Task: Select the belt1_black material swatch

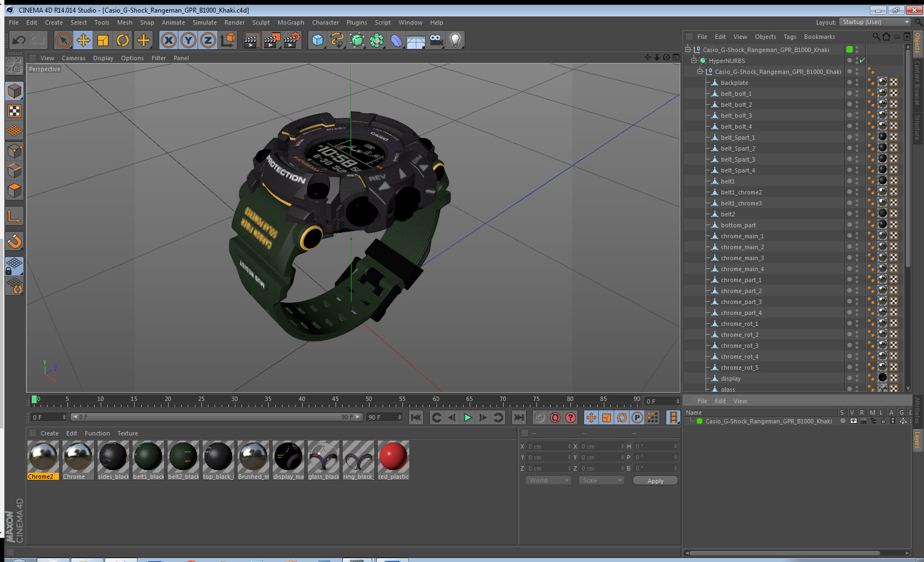Action: tap(148, 460)
